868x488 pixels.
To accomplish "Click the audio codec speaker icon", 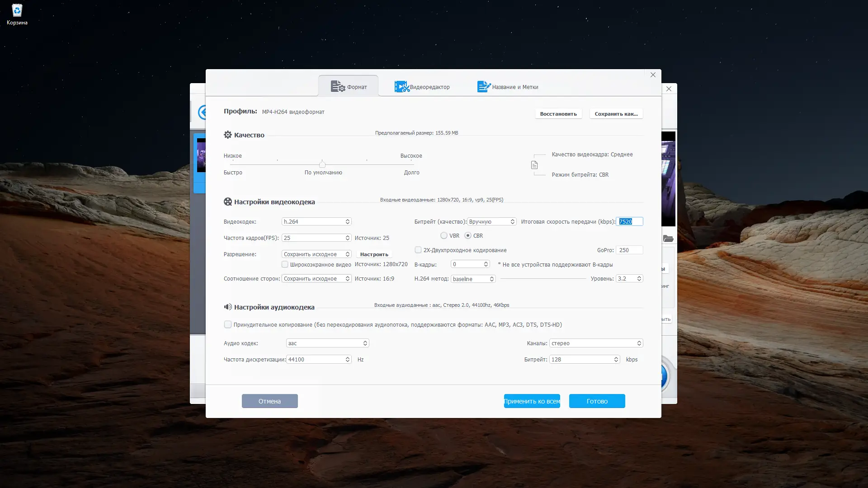I will (x=228, y=307).
